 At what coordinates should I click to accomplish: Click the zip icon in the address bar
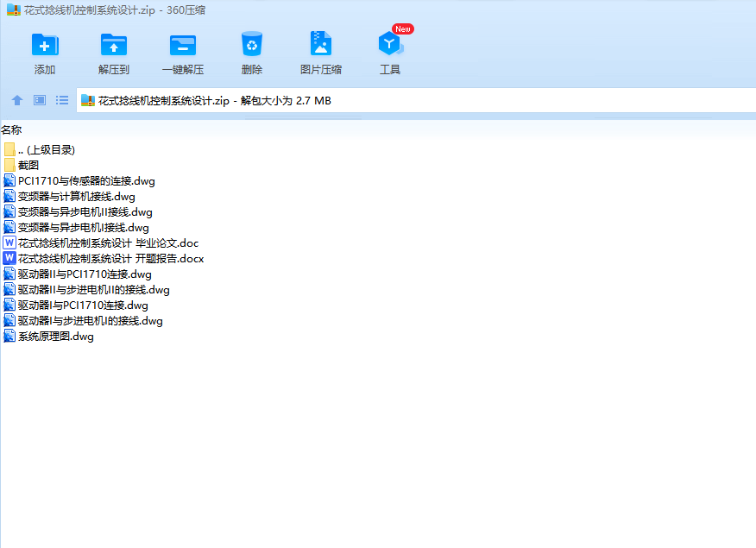point(88,100)
